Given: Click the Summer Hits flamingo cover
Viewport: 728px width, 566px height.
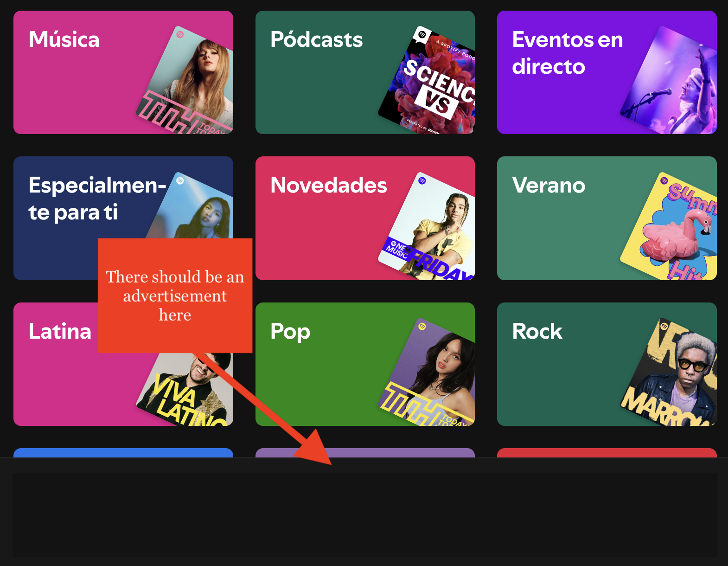Looking at the screenshot, I should (x=670, y=227).
